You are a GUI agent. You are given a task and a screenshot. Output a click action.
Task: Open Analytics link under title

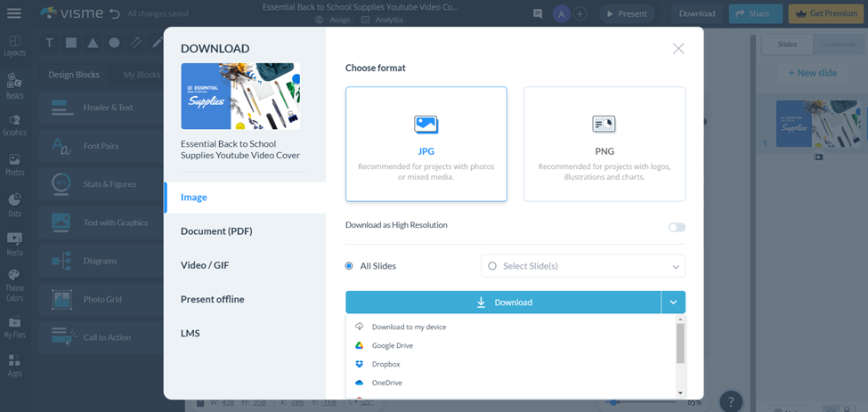pos(383,20)
